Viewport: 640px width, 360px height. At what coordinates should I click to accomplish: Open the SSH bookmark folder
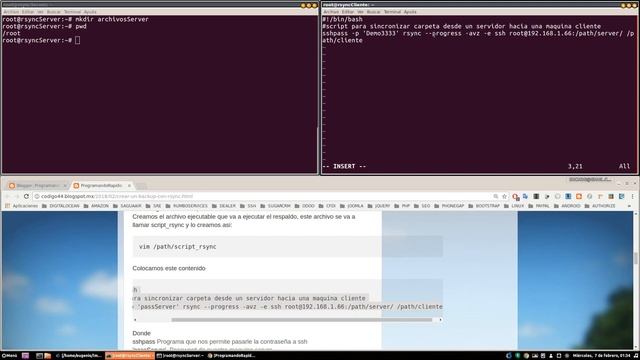coord(248,206)
